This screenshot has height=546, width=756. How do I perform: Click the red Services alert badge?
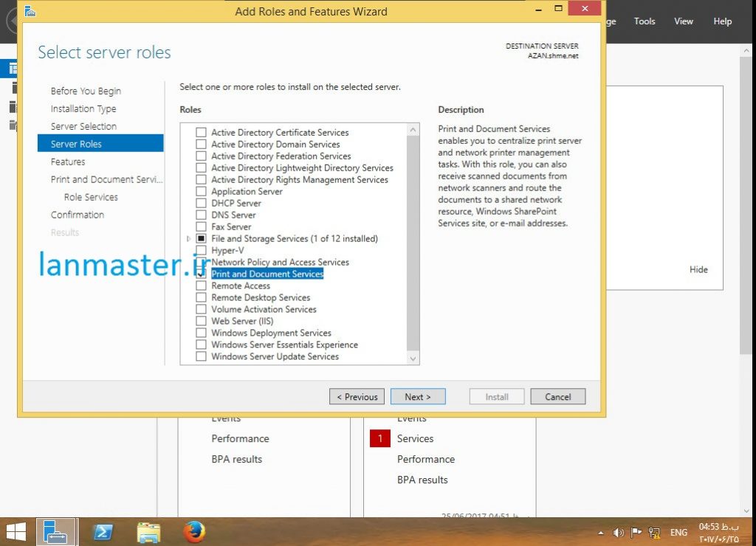[380, 438]
